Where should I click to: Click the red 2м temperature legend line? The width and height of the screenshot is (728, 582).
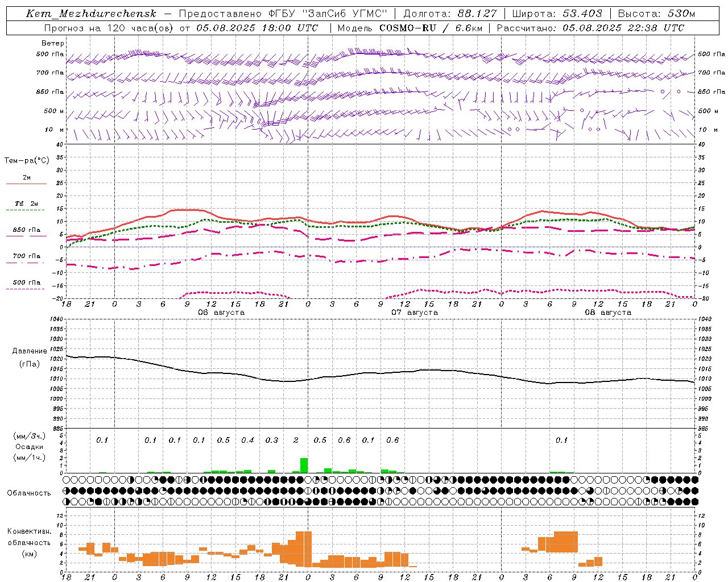[x=26, y=184]
